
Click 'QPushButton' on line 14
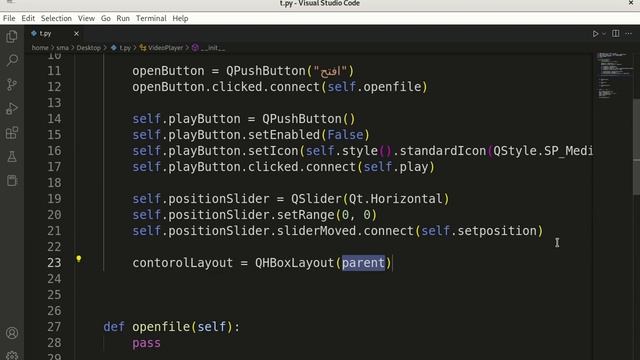tap(302, 119)
